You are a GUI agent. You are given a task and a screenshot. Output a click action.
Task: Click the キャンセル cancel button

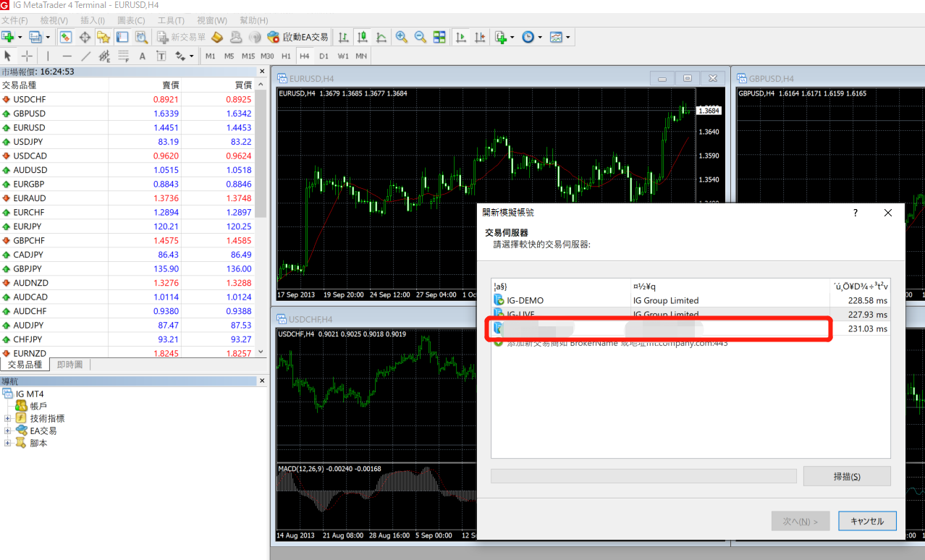(x=867, y=521)
